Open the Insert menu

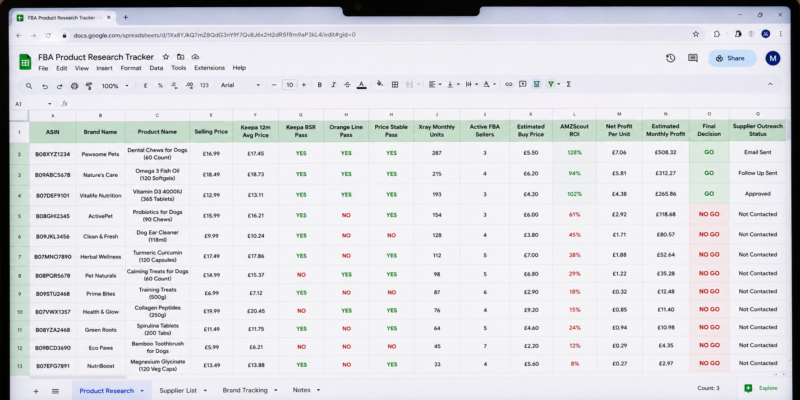coord(105,68)
